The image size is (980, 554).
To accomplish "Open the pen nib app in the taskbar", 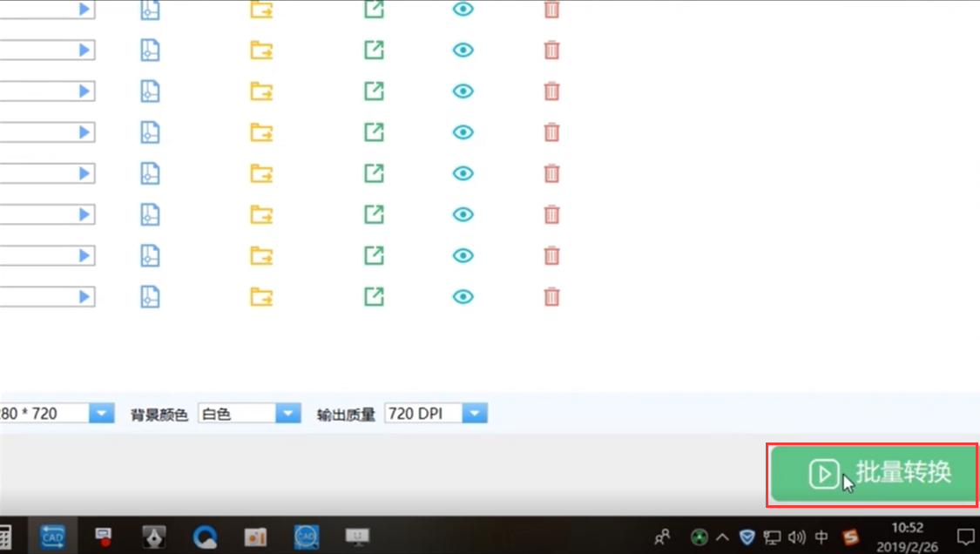I will [x=153, y=537].
